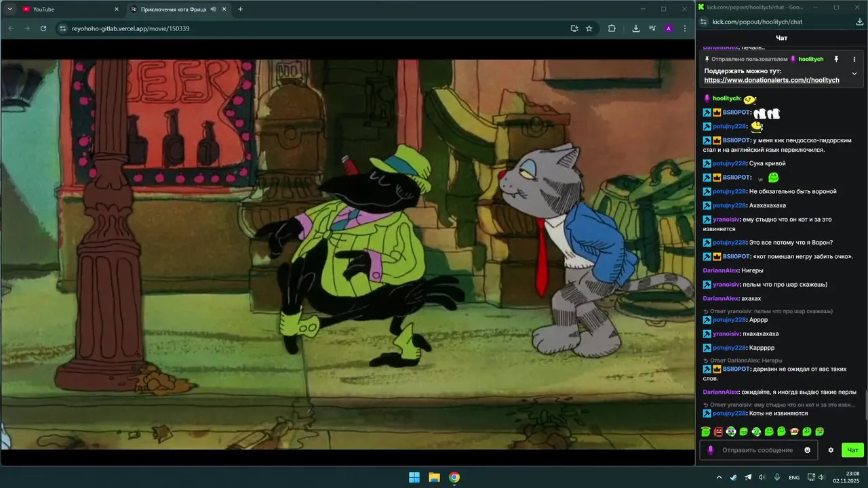Open Chrome from the taskbar
868x488 pixels.
[454, 477]
